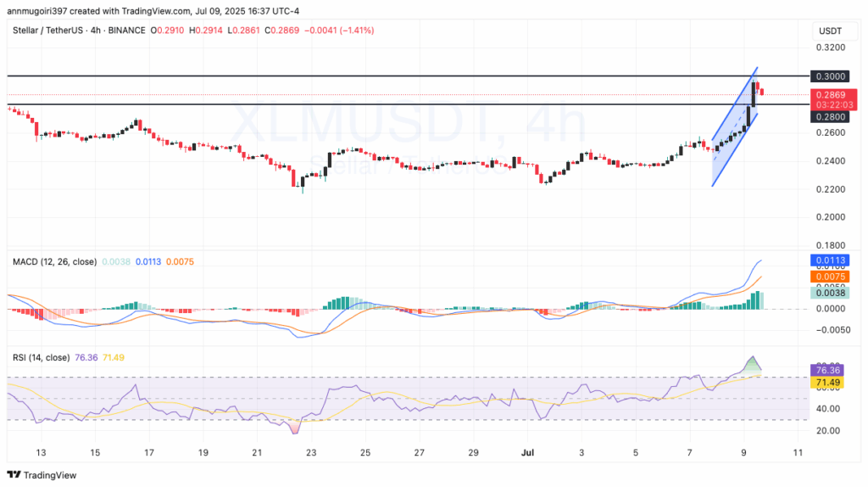Click the yellow 71.49 label on RSI axis
The image size is (868, 487).
(827, 383)
